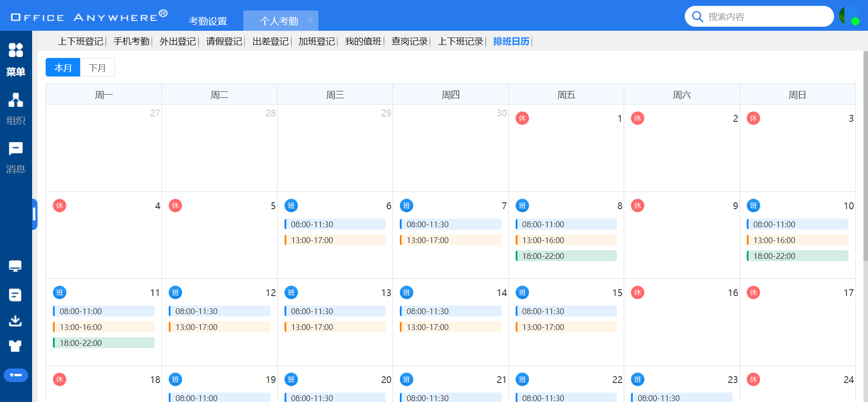Open 查岗记录 submenu
Viewport: 868px width, 402px height.
coord(409,42)
